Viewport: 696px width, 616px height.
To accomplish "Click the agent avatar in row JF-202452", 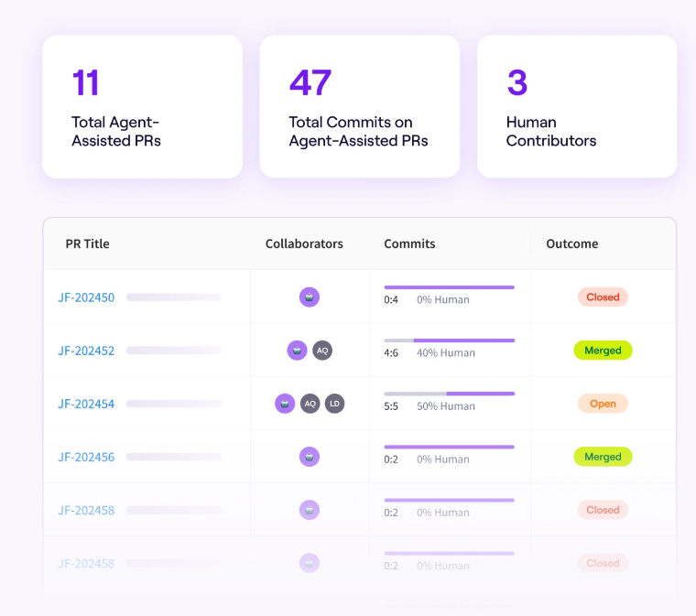I will pos(297,351).
